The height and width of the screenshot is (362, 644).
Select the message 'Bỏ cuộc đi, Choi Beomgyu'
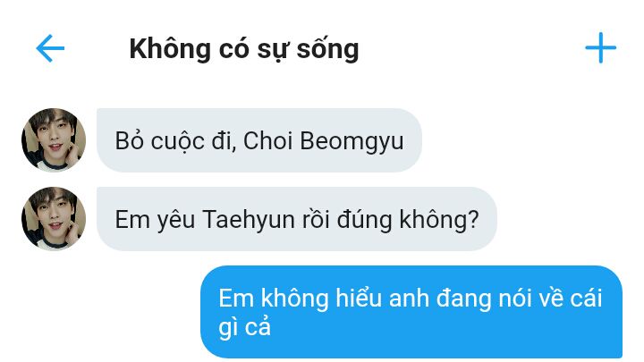pyautogui.click(x=259, y=140)
